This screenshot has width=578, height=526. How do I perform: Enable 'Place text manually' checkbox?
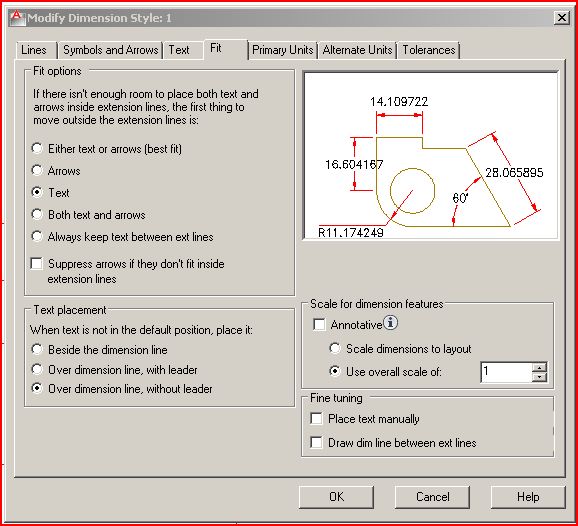pyautogui.click(x=316, y=419)
